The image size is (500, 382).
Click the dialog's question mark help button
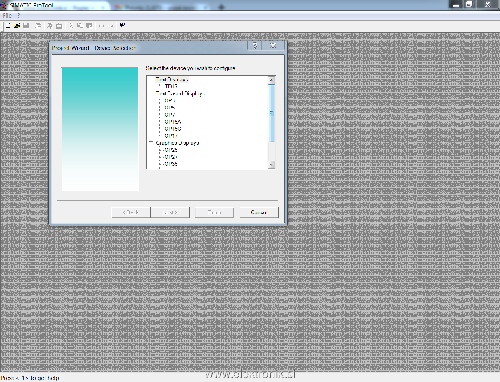click(255, 46)
